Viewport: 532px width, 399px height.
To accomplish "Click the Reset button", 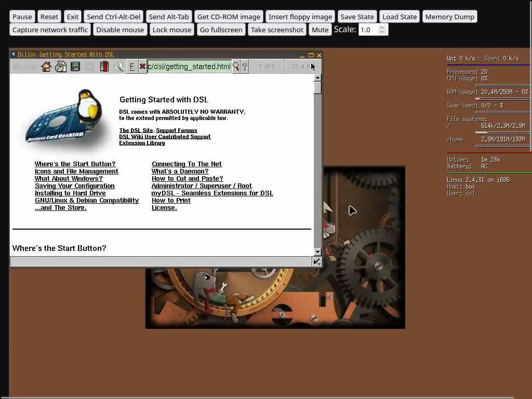I will tap(49, 17).
